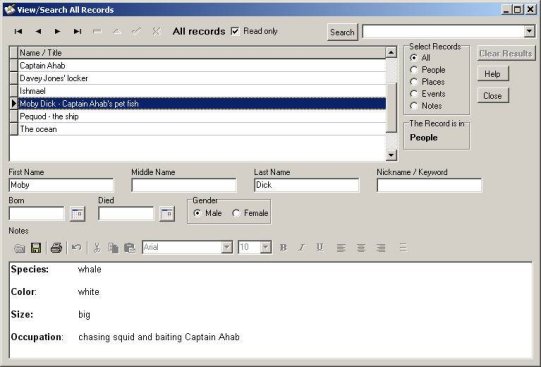Select the Places radio button
This screenshot has height=367, width=541.
pos(414,82)
